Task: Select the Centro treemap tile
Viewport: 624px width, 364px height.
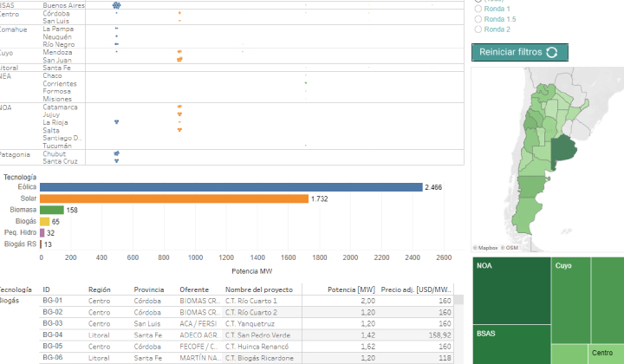Action: coord(606,354)
